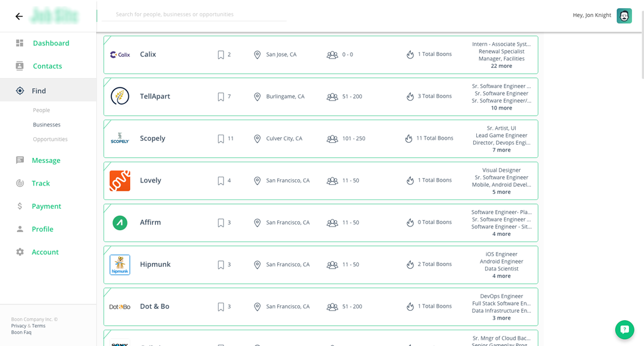This screenshot has width=644, height=346.
Task: Open the Boon Faq link
Action: pyautogui.click(x=21, y=332)
